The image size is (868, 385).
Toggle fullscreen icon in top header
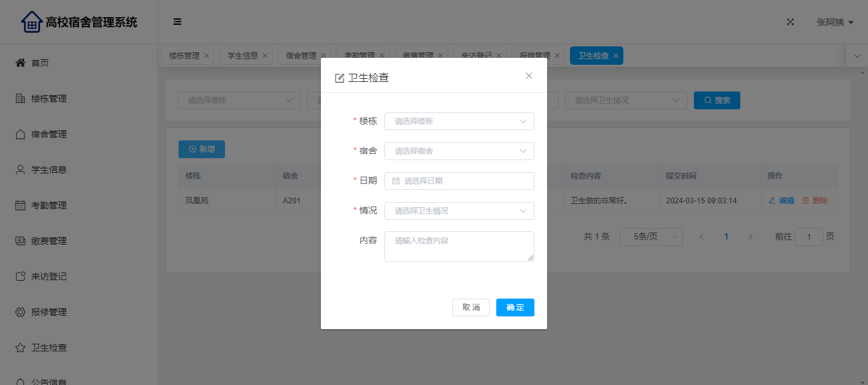click(790, 22)
